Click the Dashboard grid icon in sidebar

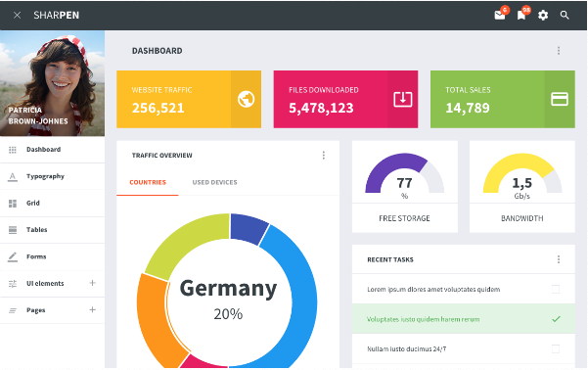[13, 150]
